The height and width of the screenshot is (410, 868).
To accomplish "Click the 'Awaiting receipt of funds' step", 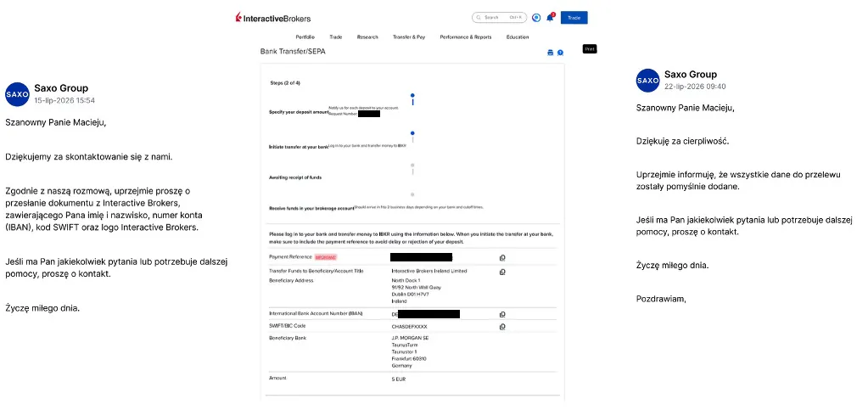I will [295, 177].
